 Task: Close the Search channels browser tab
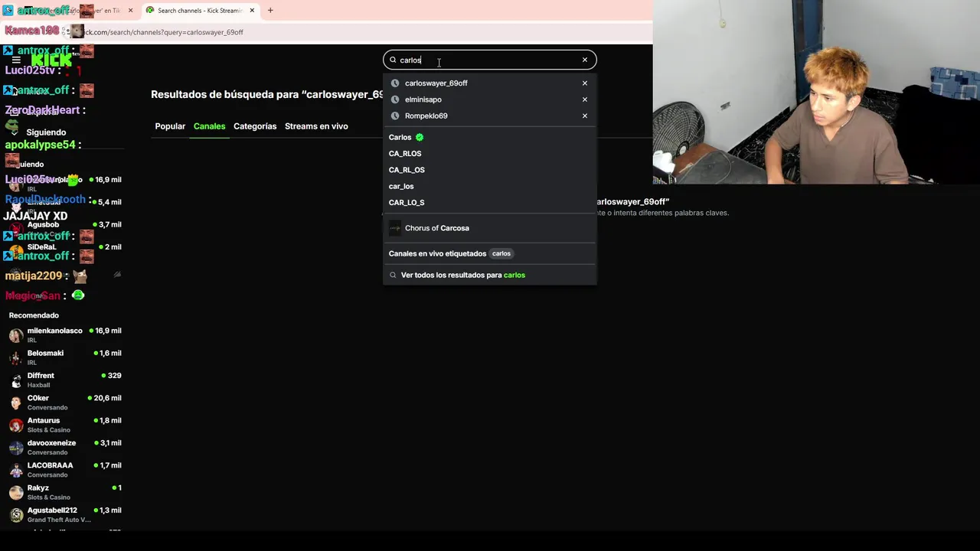[x=251, y=11]
